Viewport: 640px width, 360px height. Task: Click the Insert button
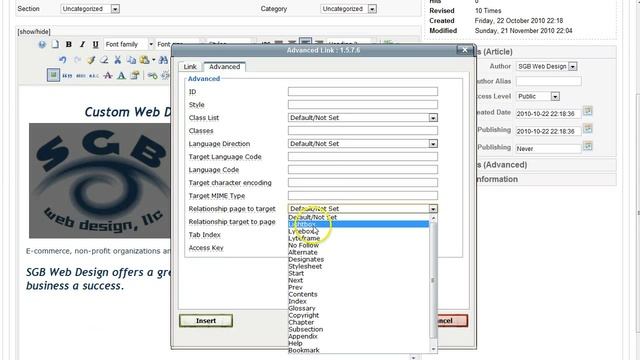click(206, 321)
